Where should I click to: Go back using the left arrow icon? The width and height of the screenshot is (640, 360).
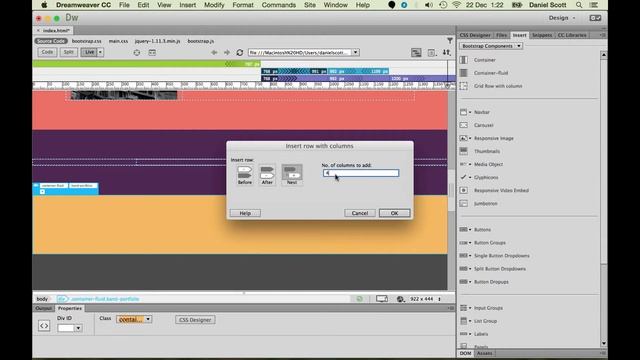tap(214, 52)
